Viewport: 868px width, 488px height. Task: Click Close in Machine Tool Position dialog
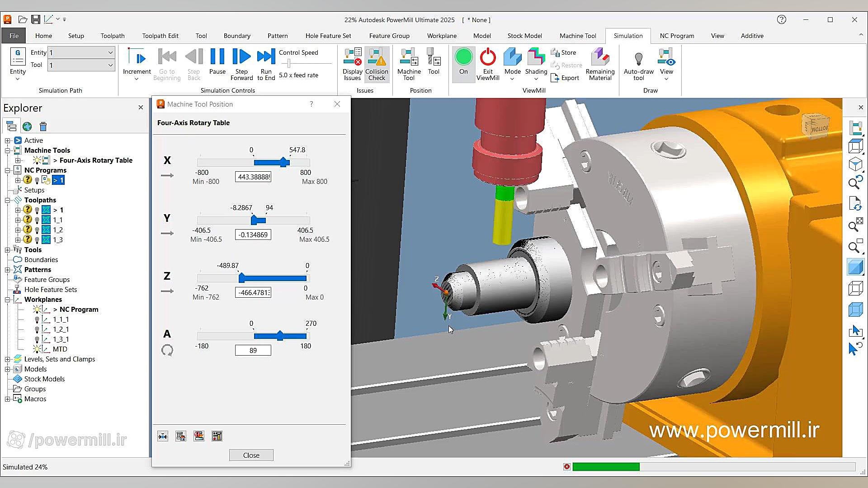(x=251, y=455)
